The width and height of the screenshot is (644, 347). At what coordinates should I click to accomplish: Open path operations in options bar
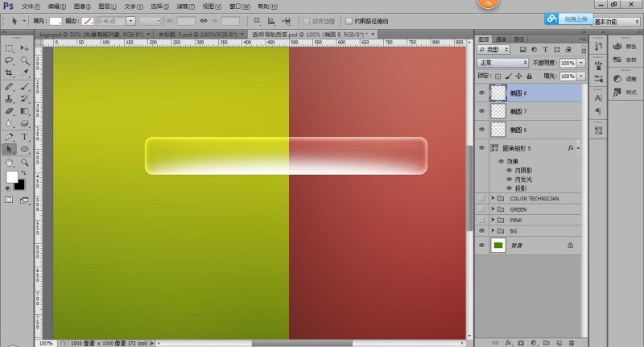tap(257, 21)
